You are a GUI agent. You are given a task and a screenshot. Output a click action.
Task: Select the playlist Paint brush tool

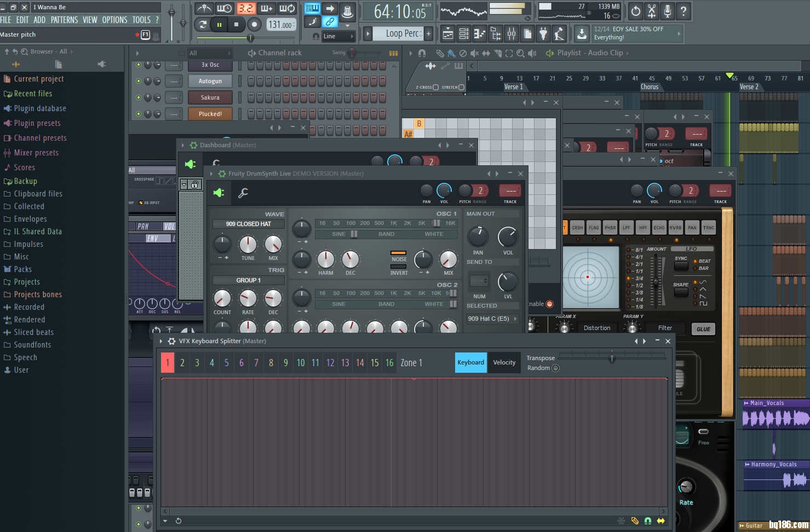coord(451,53)
